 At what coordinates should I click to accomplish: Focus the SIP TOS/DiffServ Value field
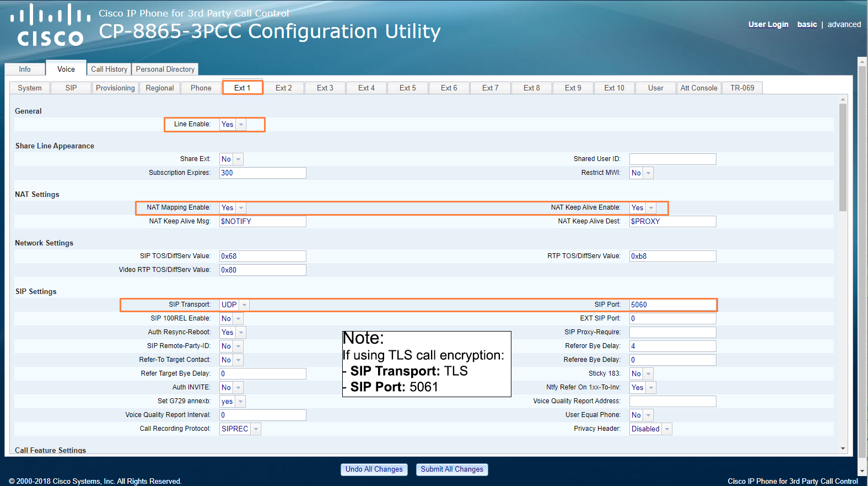click(263, 257)
